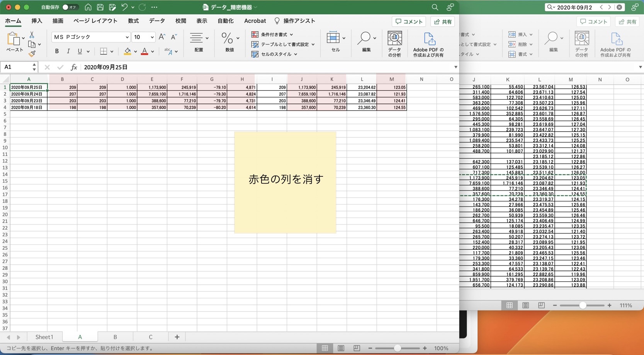Image resolution: width=644 pixels, height=355 pixels.
Task: Click the Format Painter brush icon
Action: click(x=32, y=54)
